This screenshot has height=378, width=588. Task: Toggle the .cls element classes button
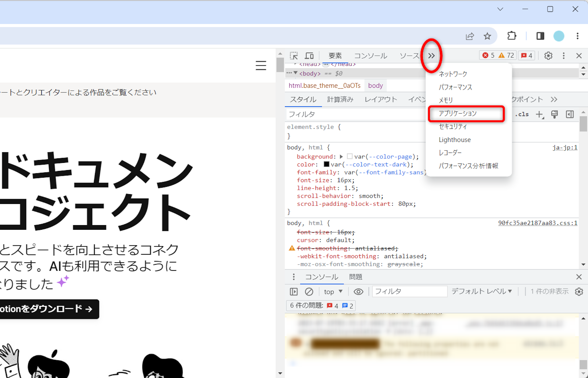coord(522,114)
